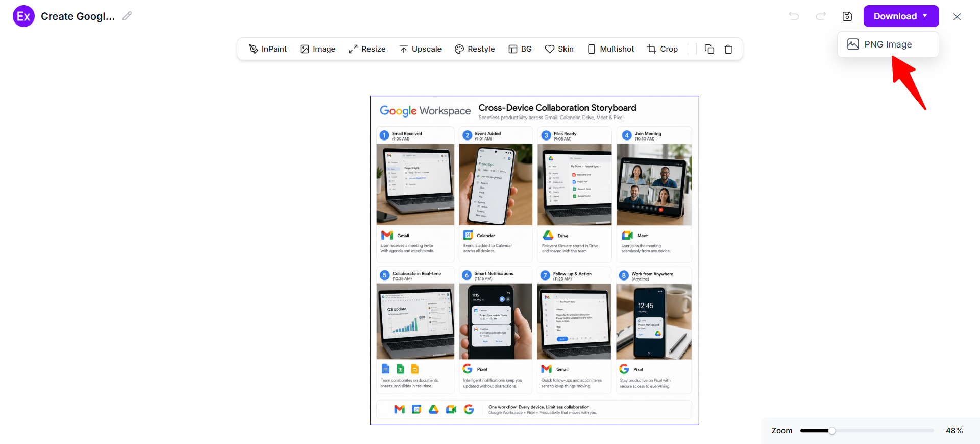The image size is (980, 444).
Task: Click the Join Meeting tablet photo
Action: point(654,184)
